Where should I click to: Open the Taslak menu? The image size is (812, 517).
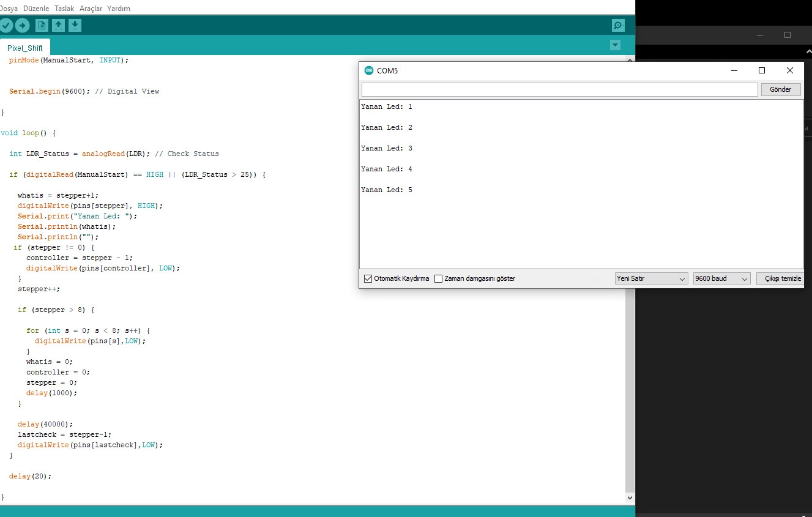(64, 9)
